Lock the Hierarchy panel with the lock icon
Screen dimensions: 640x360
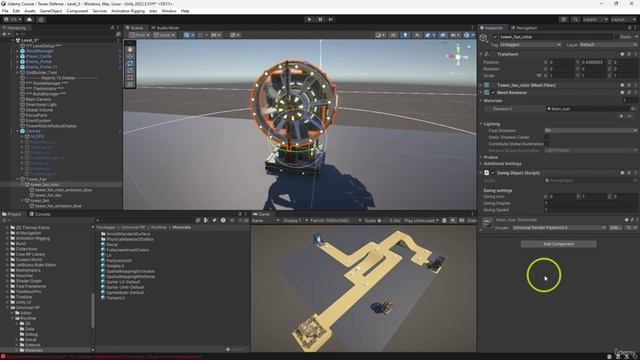click(112, 28)
